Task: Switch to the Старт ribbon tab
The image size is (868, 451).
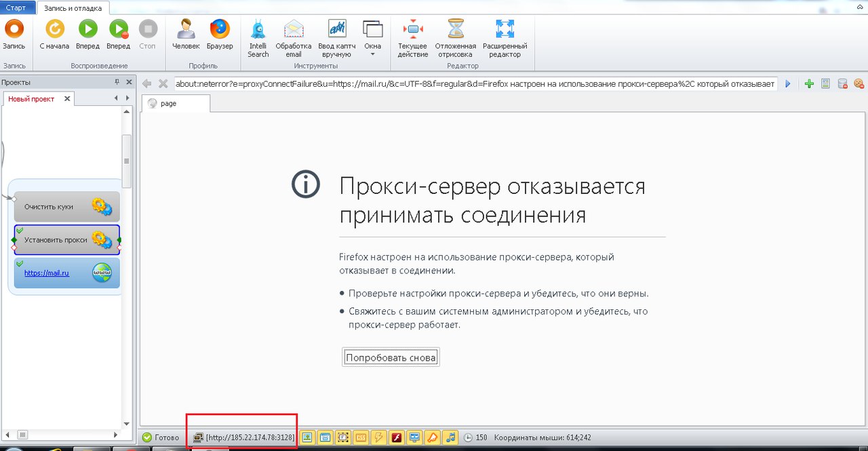Action: (x=16, y=8)
